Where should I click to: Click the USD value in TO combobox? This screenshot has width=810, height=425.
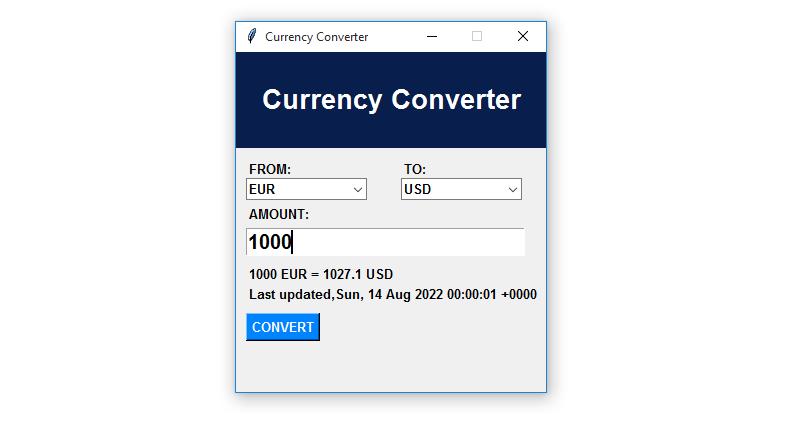(418, 190)
